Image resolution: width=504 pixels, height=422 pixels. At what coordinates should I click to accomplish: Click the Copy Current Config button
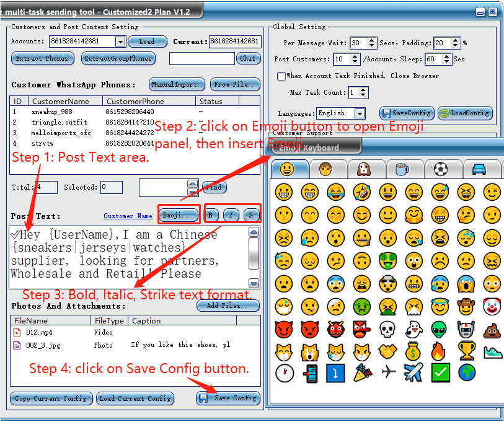click(x=51, y=398)
